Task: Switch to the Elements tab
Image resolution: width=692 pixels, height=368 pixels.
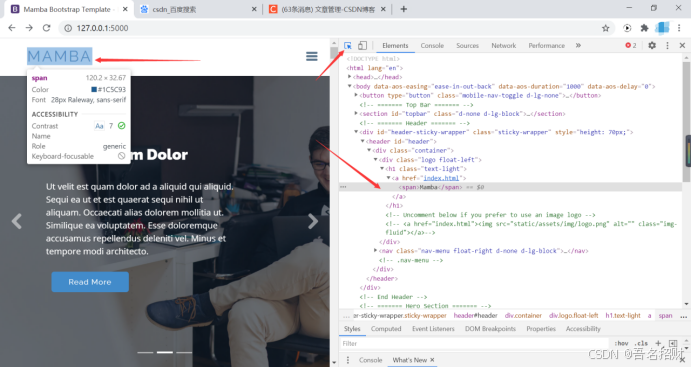Action: pyautogui.click(x=395, y=45)
